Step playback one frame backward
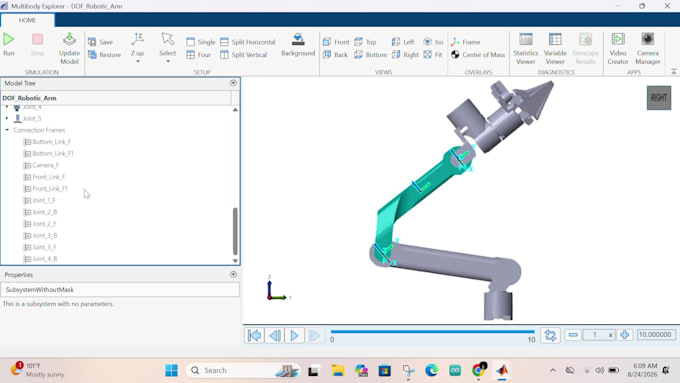The width and height of the screenshot is (680, 383). click(275, 335)
